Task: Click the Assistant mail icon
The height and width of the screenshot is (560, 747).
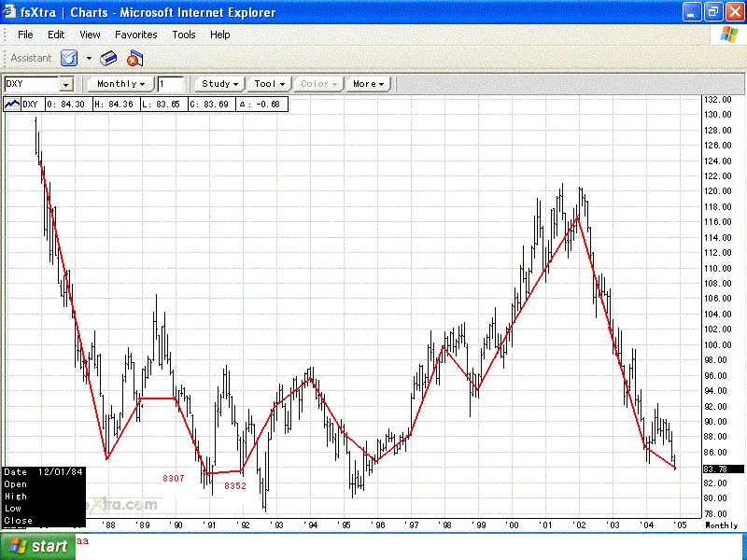Action: coord(69,58)
